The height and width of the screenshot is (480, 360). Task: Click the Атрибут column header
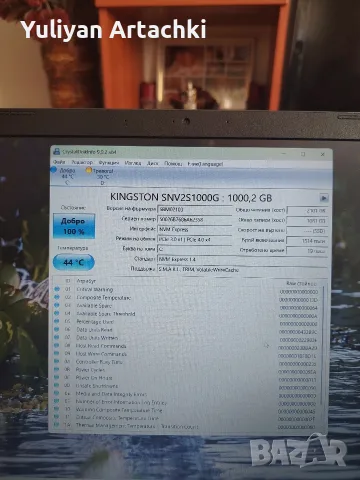click(86, 281)
